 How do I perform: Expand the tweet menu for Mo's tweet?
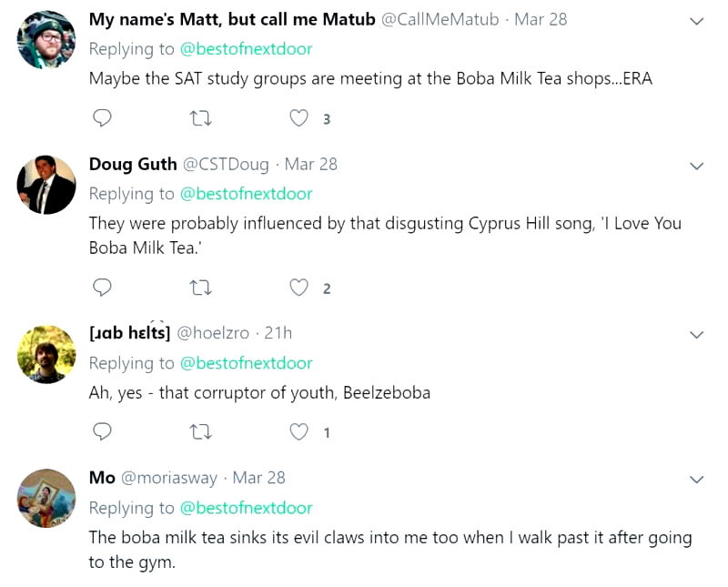pyautogui.click(x=696, y=480)
